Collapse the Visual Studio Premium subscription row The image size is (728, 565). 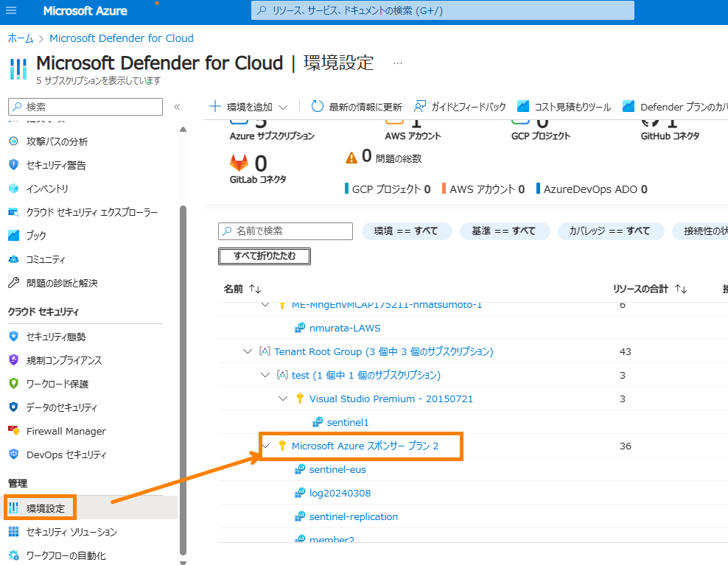click(283, 399)
